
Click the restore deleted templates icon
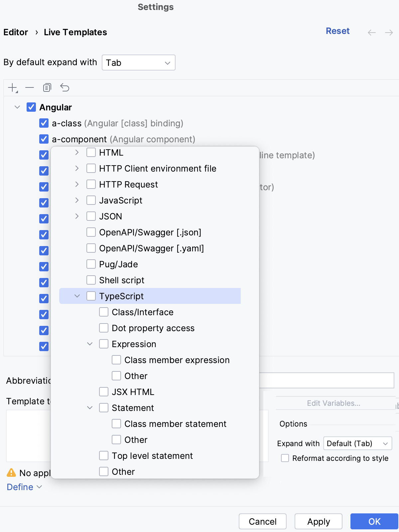pyautogui.click(x=65, y=88)
